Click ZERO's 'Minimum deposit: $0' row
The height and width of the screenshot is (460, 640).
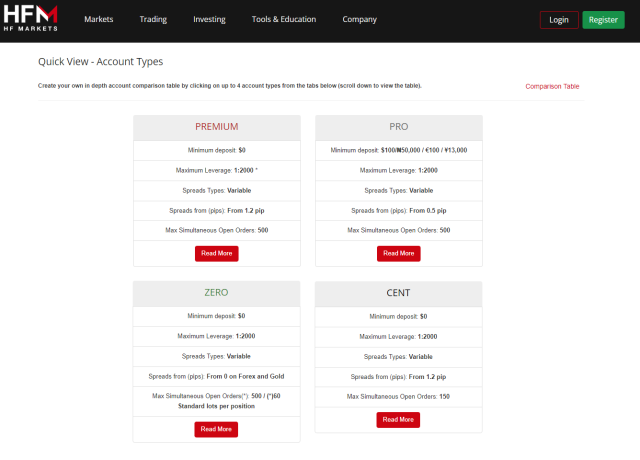pyautogui.click(x=216, y=316)
